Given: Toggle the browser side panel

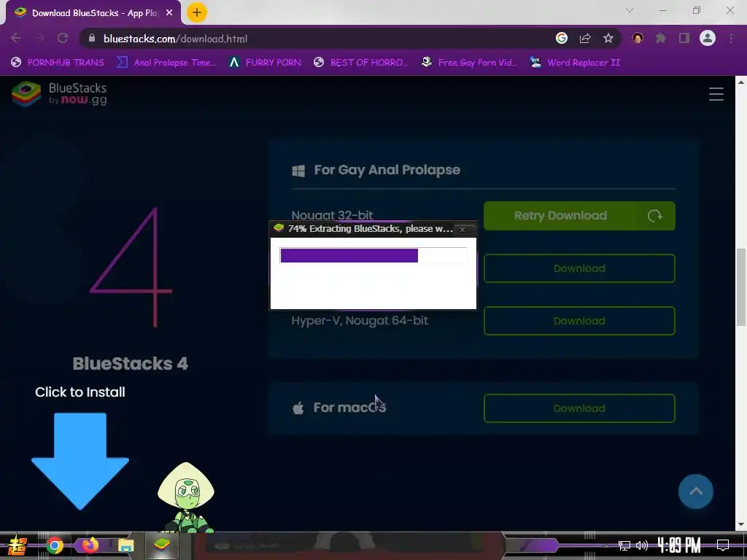Looking at the screenshot, I should pyautogui.click(x=684, y=38).
